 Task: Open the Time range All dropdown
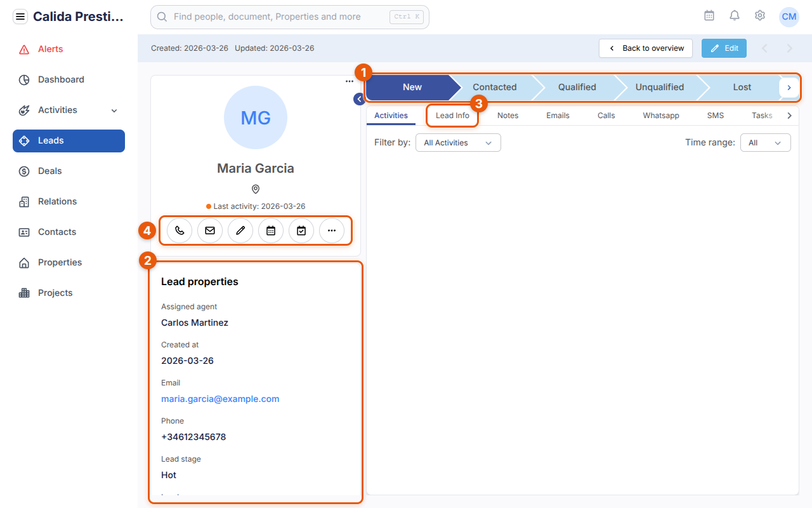click(x=766, y=143)
